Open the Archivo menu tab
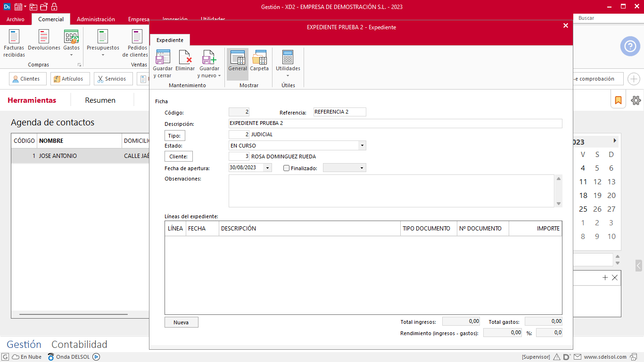The image size is (644, 362). pyautogui.click(x=16, y=19)
